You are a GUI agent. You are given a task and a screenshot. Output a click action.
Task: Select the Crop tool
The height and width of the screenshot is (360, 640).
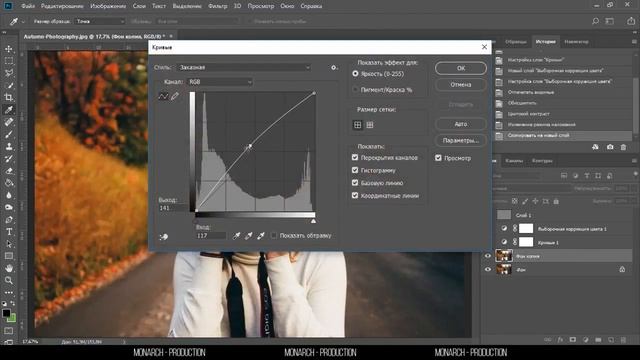[9, 98]
